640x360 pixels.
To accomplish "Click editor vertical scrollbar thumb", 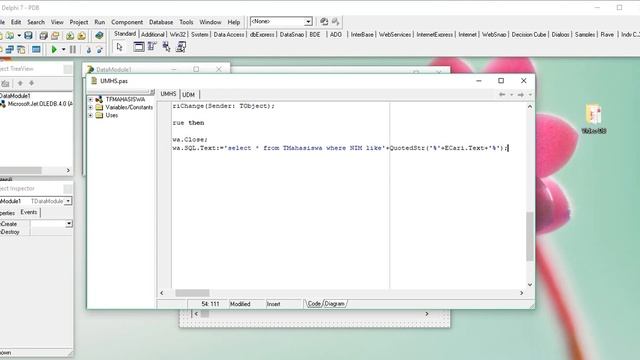I will click(530, 236).
